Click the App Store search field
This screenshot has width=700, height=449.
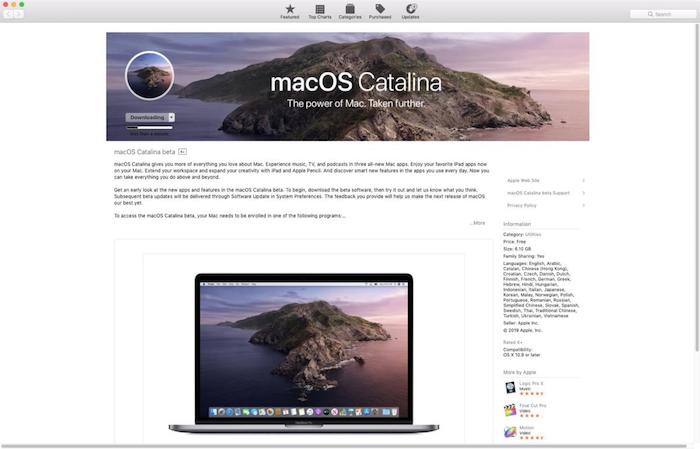pos(663,14)
